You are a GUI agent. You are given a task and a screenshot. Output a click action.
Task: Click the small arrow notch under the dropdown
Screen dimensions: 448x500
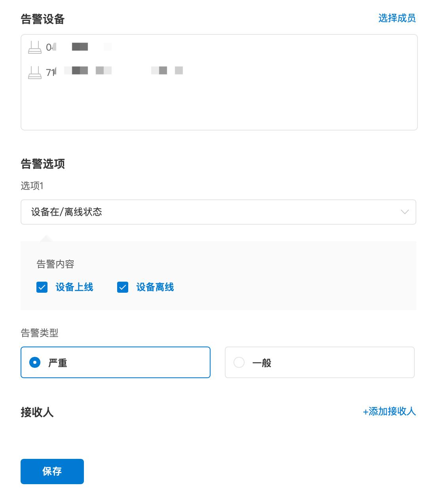tap(46, 238)
